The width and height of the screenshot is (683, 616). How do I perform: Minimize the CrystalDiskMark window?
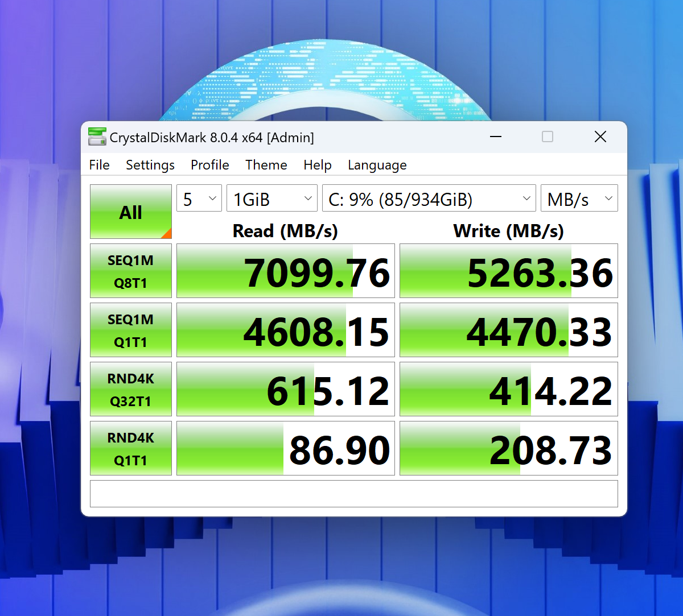point(495,137)
